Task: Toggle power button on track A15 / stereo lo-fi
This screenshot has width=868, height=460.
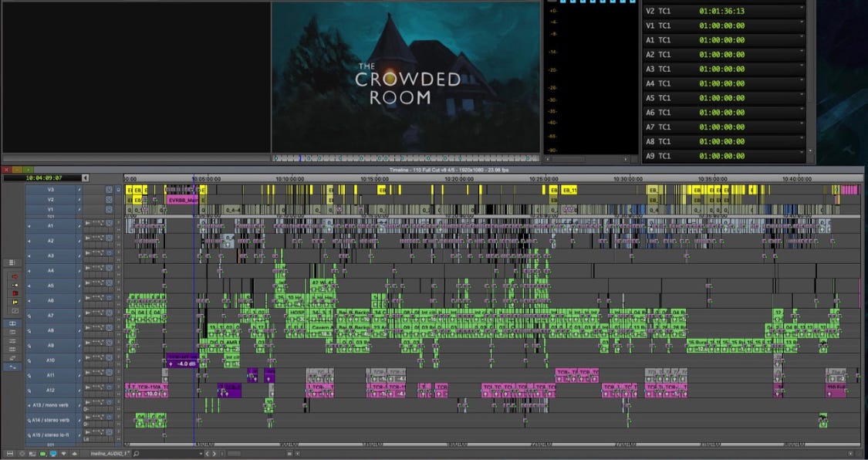Action: coord(109,431)
